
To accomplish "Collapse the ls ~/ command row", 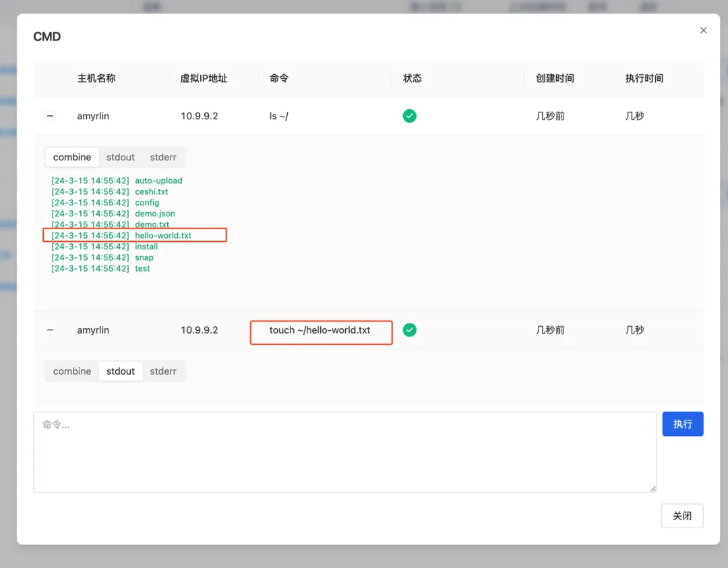I will click(50, 115).
